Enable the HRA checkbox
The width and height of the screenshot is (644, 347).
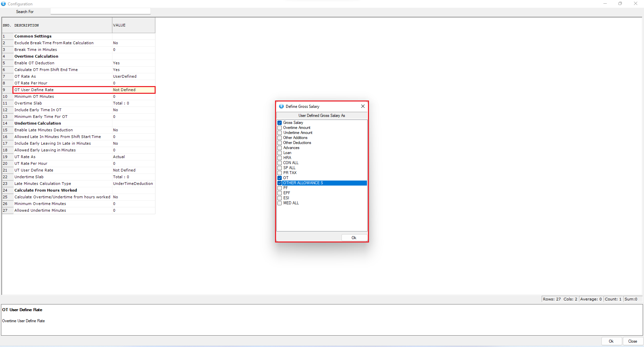pyautogui.click(x=280, y=158)
